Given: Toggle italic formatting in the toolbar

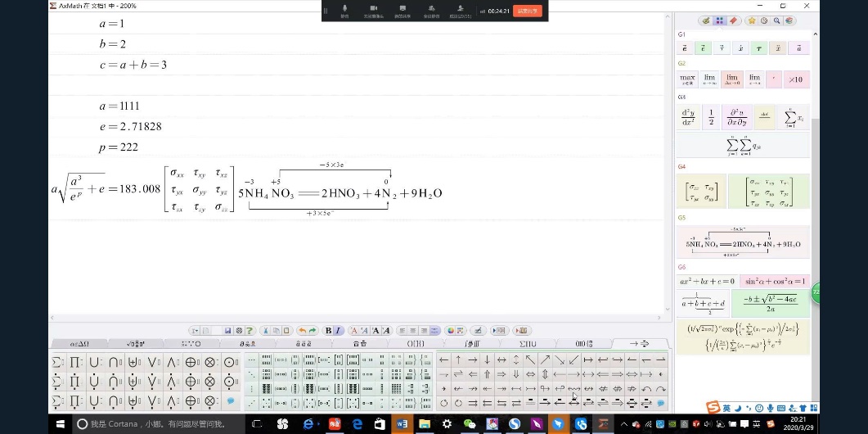Looking at the screenshot, I should (x=338, y=331).
